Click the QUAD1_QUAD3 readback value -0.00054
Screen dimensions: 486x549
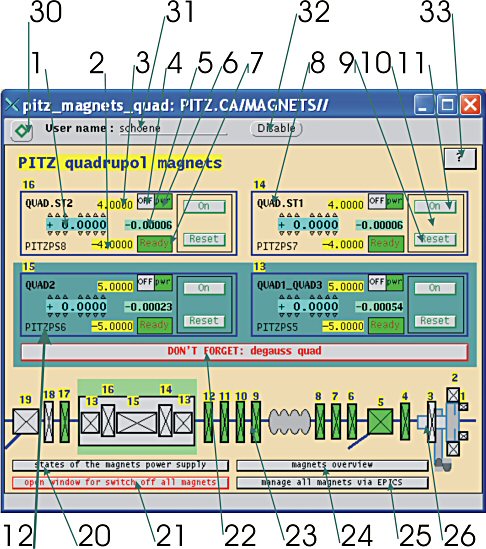(x=380, y=307)
